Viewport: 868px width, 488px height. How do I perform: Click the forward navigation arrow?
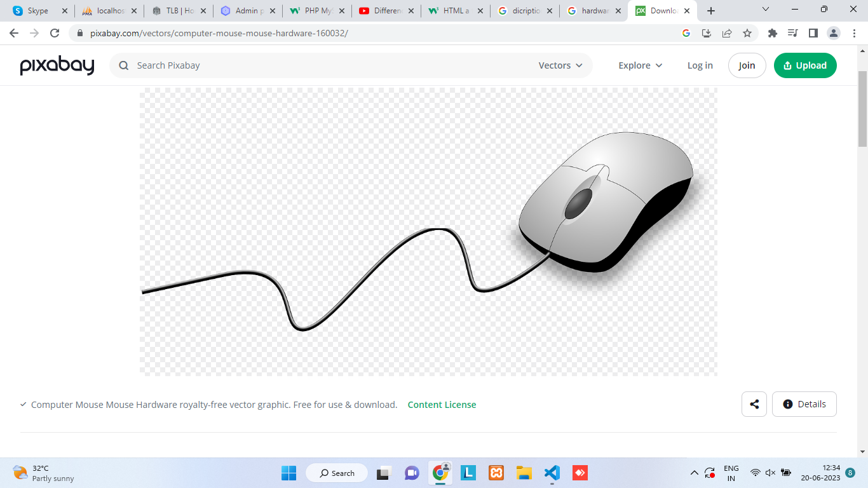click(x=34, y=33)
